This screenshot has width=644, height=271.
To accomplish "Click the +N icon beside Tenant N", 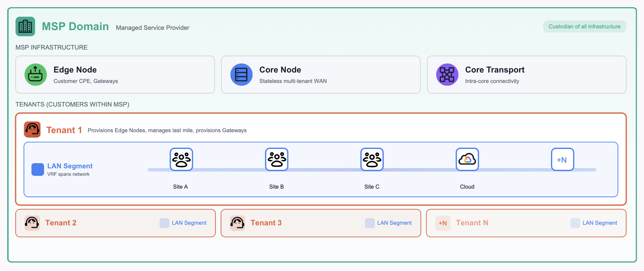I will [443, 223].
